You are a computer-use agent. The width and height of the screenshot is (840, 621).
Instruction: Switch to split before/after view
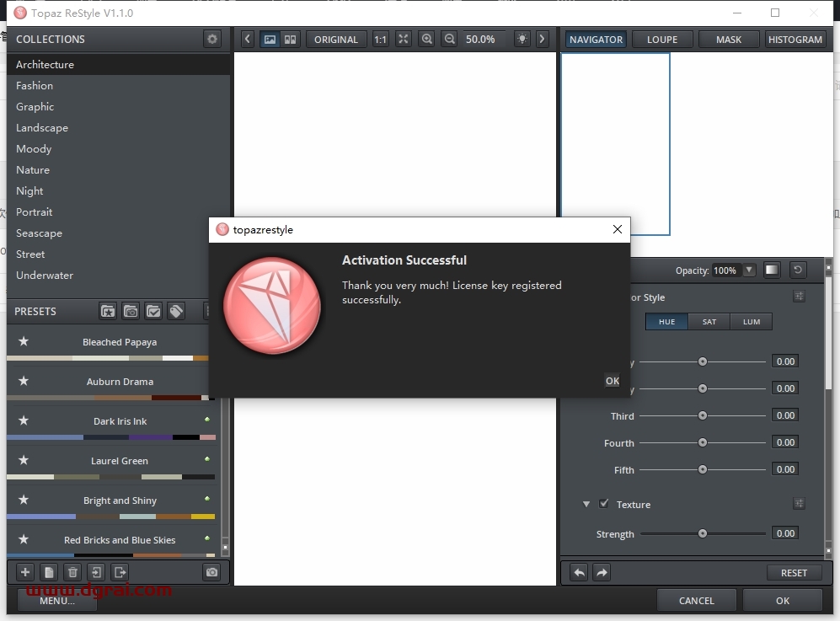(290, 39)
